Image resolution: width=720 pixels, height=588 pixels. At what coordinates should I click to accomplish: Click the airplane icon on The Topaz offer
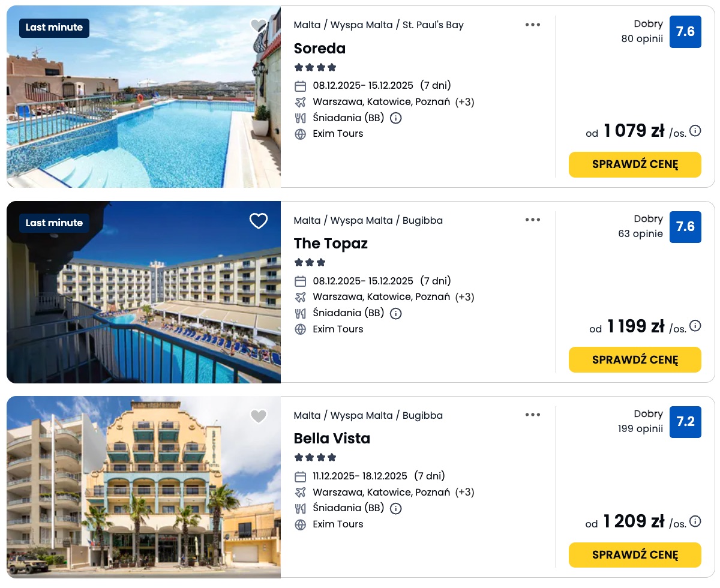point(301,297)
